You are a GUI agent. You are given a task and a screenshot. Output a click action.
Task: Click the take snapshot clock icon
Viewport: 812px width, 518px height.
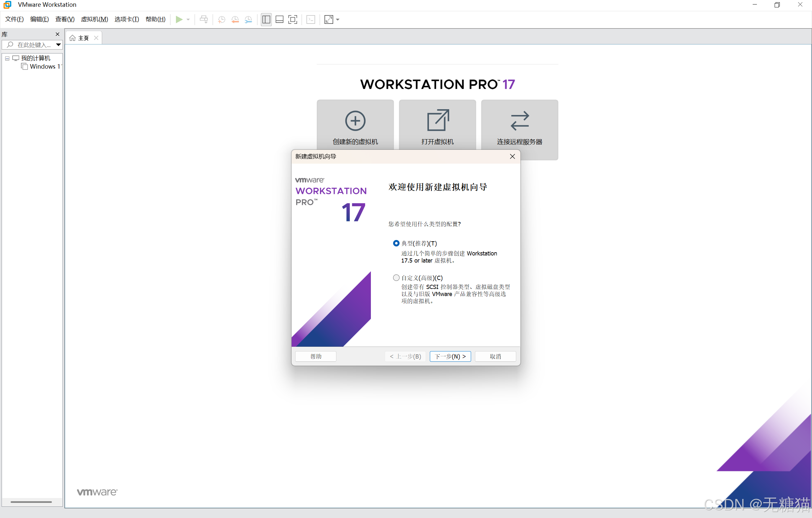pos(222,20)
